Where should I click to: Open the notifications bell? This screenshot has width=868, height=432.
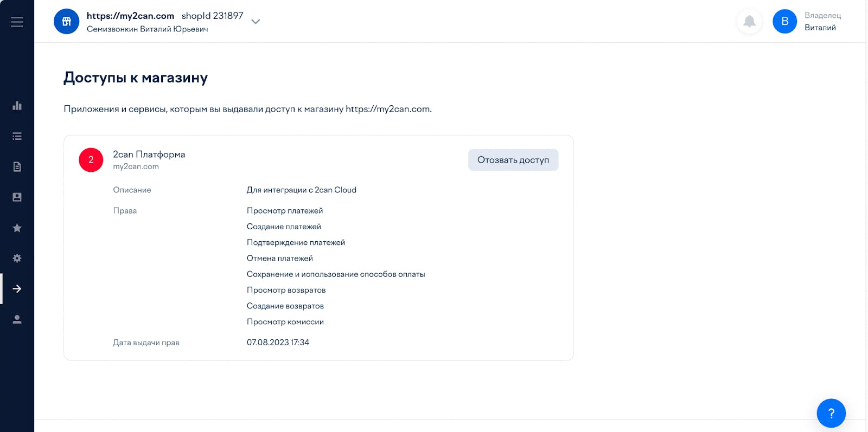[x=749, y=22]
